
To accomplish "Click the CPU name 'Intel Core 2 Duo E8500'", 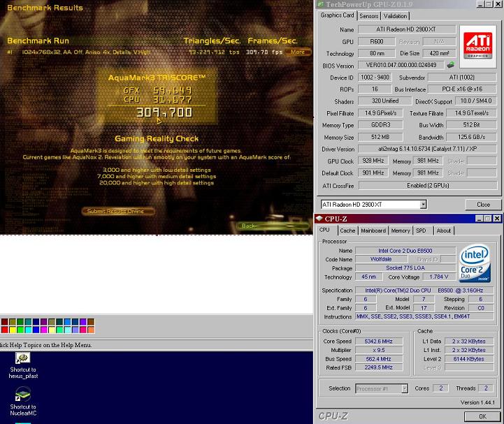I will coord(405,251).
